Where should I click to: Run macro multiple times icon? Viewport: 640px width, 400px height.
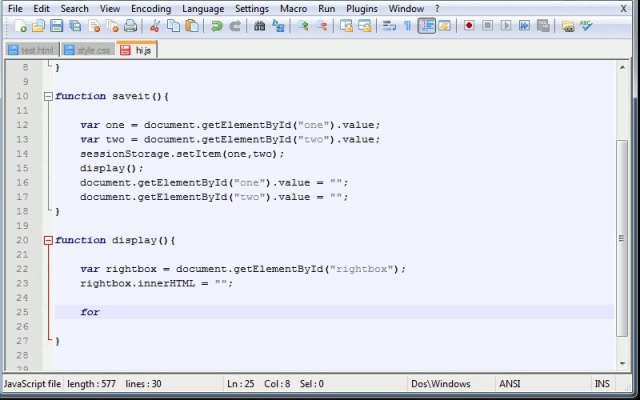click(x=524, y=26)
